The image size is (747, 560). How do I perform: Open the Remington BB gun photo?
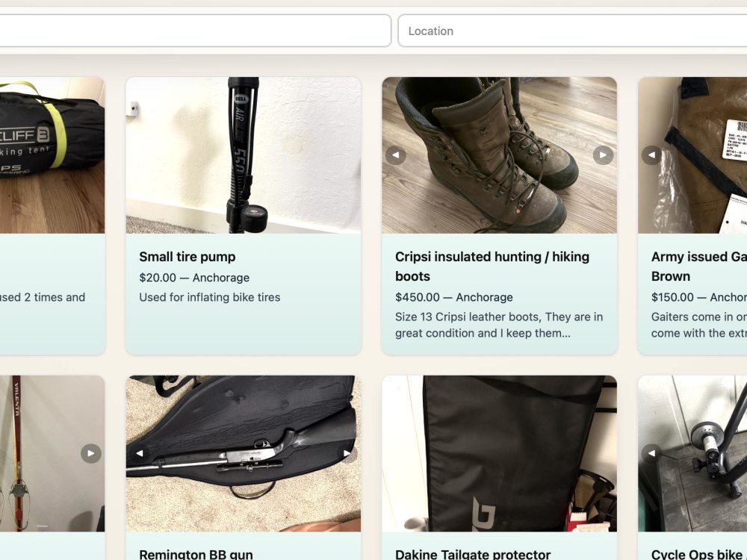click(x=244, y=453)
